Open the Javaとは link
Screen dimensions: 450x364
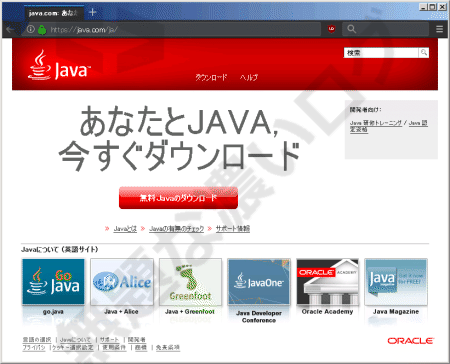125,229
